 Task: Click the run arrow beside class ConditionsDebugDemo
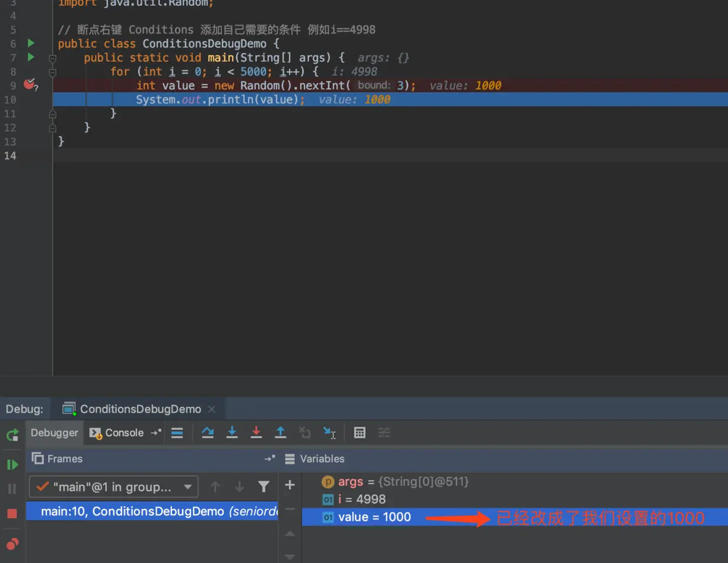click(31, 43)
